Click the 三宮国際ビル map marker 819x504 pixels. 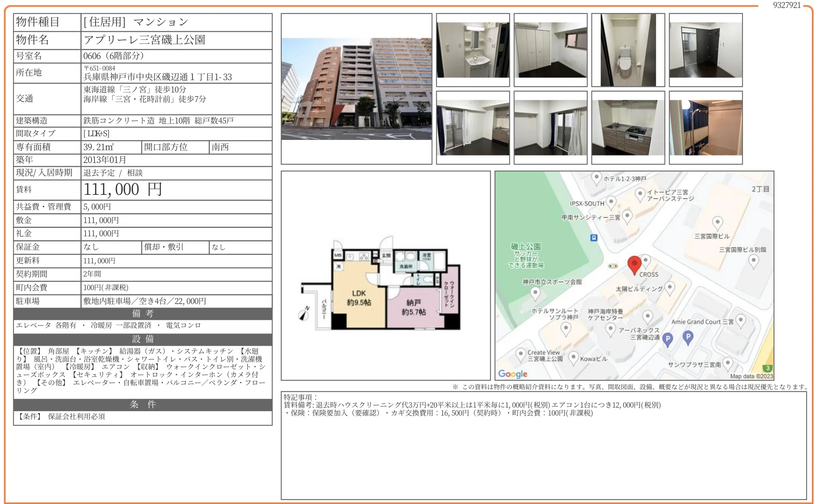tap(717, 222)
